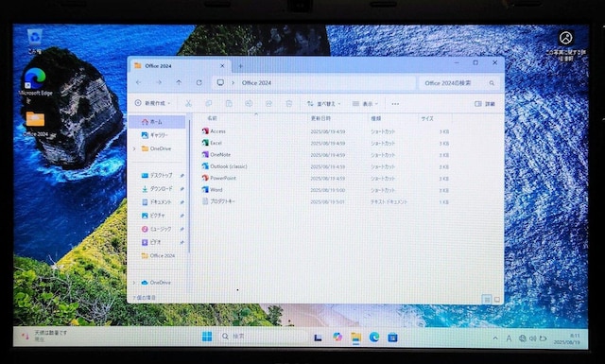Select the Recycle Bin desktop icon
The width and height of the screenshot is (605, 364).
click(35, 42)
